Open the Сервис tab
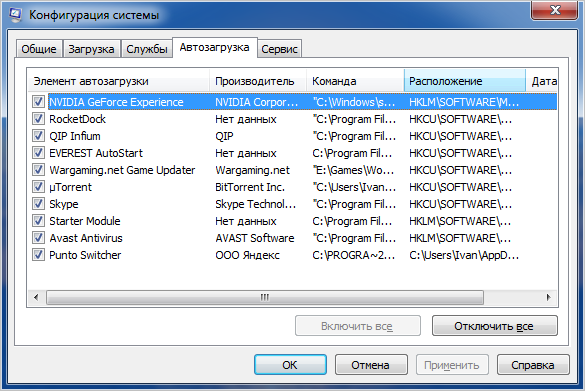The height and width of the screenshot is (391, 585). pos(279,49)
